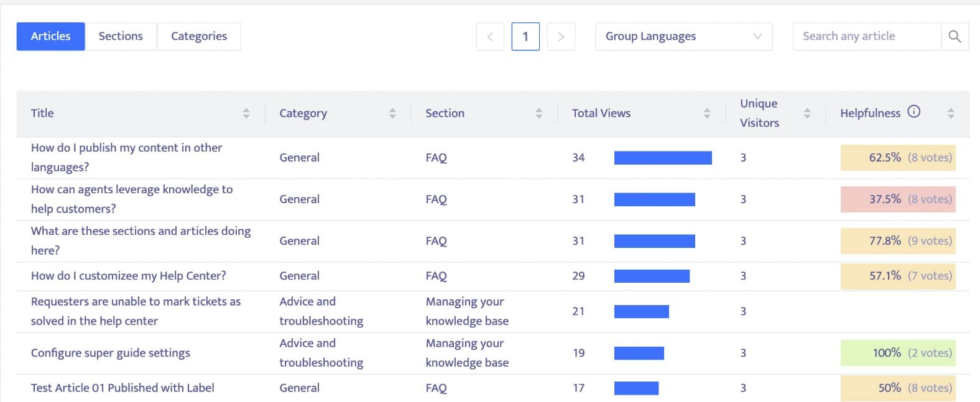The image size is (980, 402).
Task: Sort by Total Views column arrows
Action: click(x=707, y=113)
